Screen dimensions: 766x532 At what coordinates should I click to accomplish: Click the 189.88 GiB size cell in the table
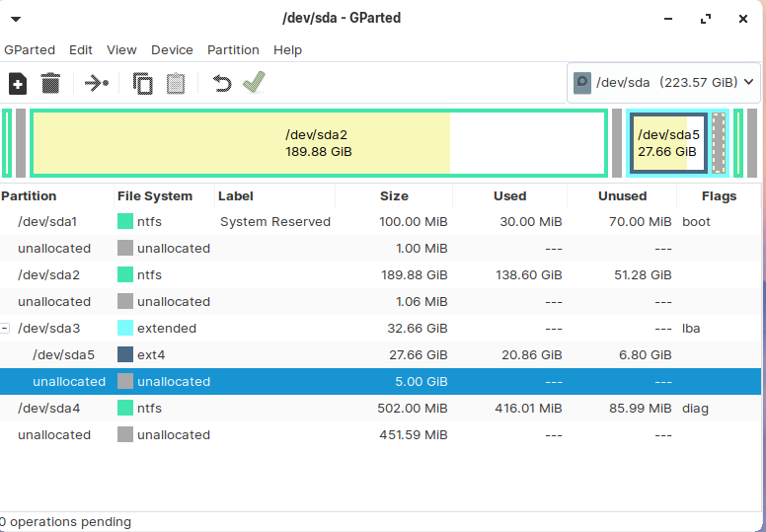click(x=415, y=275)
